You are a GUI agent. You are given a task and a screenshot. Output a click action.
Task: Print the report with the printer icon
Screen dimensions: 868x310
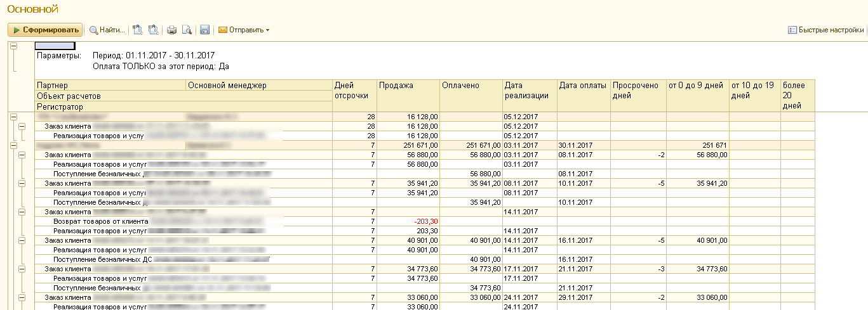coord(171,30)
